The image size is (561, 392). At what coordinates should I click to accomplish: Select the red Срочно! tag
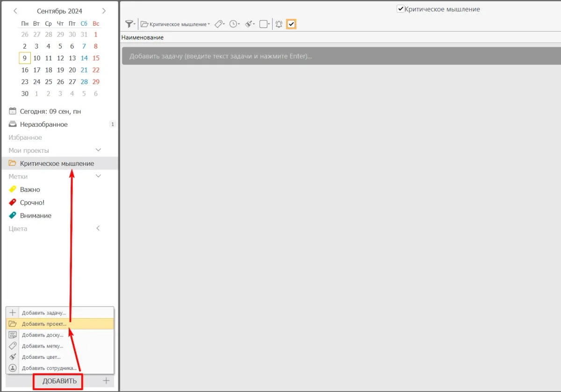click(x=32, y=203)
